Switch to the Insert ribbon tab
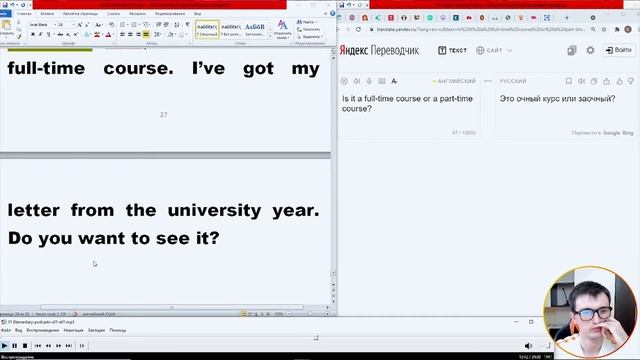 click(47, 14)
